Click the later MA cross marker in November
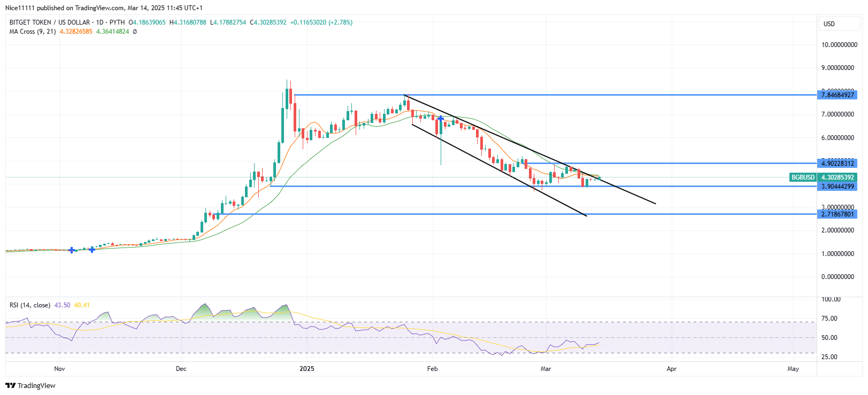868x395 pixels. pos(92,250)
